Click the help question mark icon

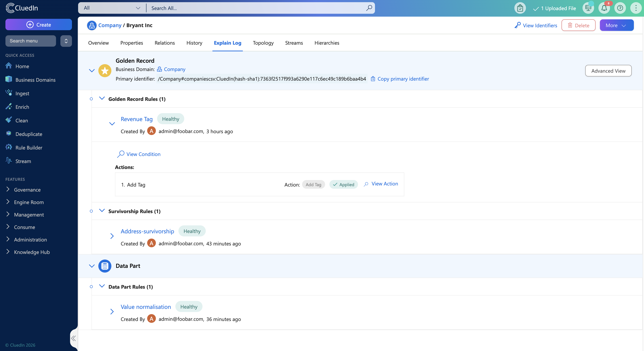[620, 8]
